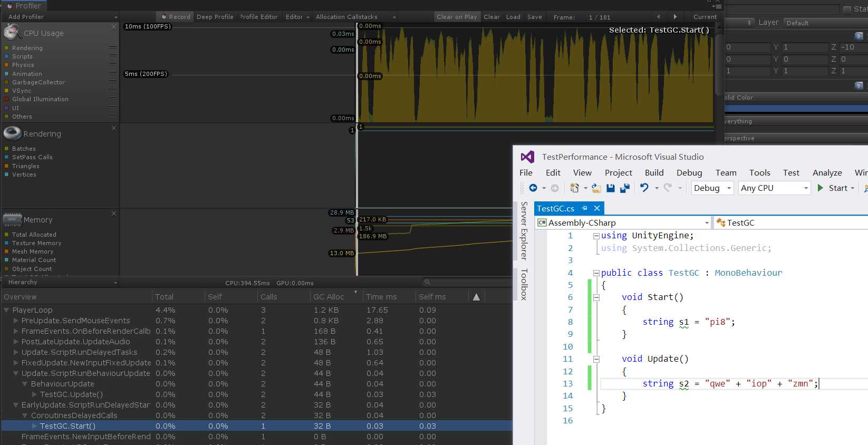Click the Open File folder icon
868x445 pixels.
click(x=596, y=188)
